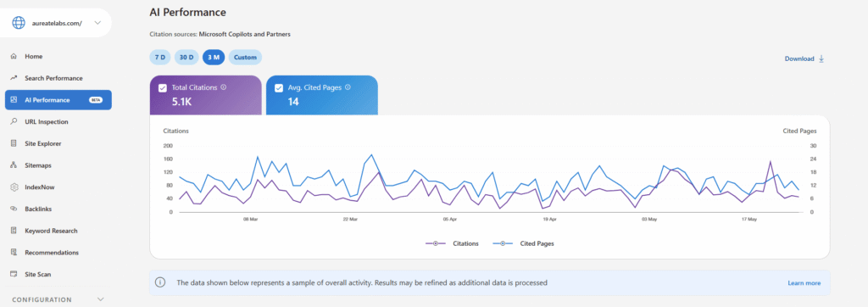This screenshot has height=307, width=868.
Task: Uncheck the Total Citations checkbox
Action: pyautogui.click(x=163, y=87)
